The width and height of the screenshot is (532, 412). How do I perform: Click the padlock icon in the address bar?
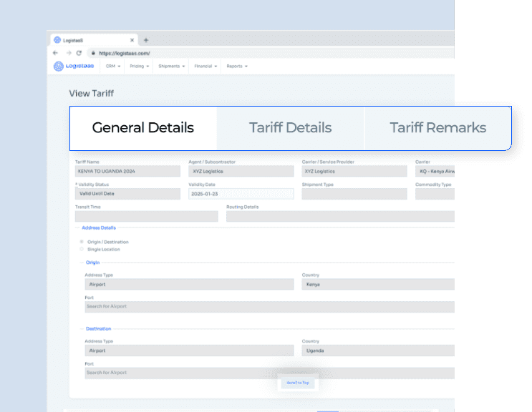(93, 53)
